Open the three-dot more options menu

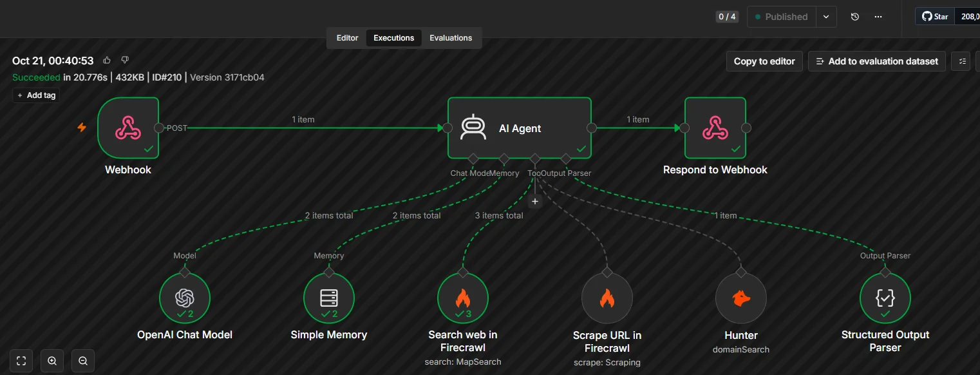(x=878, y=17)
